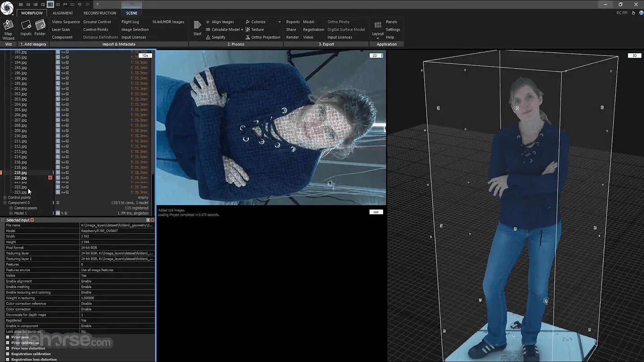Click the undo arrow in title bar
This screenshot has width=644, height=362.
tap(79, 4)
